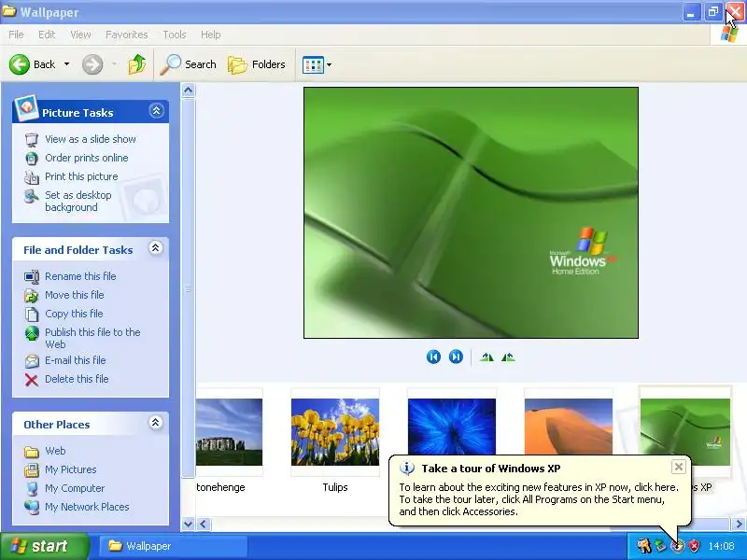Click the greyed Forward arrow button
The width and height of the screenshot is (747, 560).
(x=92, y=64)
